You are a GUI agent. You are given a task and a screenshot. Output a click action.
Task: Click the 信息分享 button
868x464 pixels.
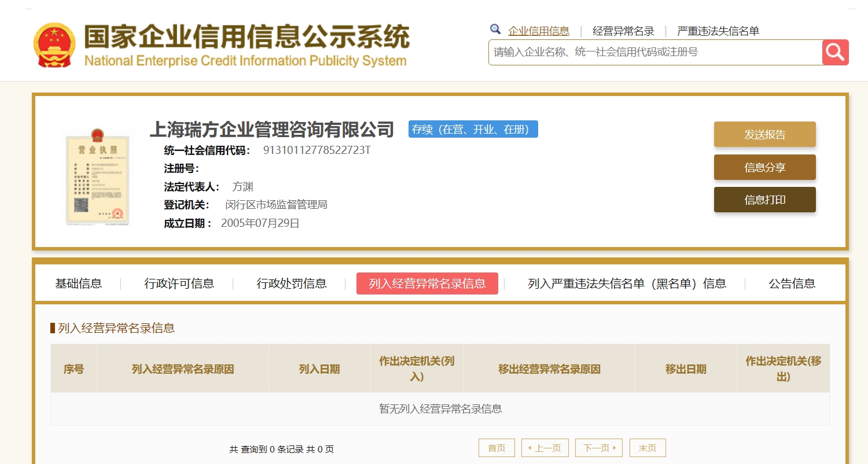click(x=764, y=168)
